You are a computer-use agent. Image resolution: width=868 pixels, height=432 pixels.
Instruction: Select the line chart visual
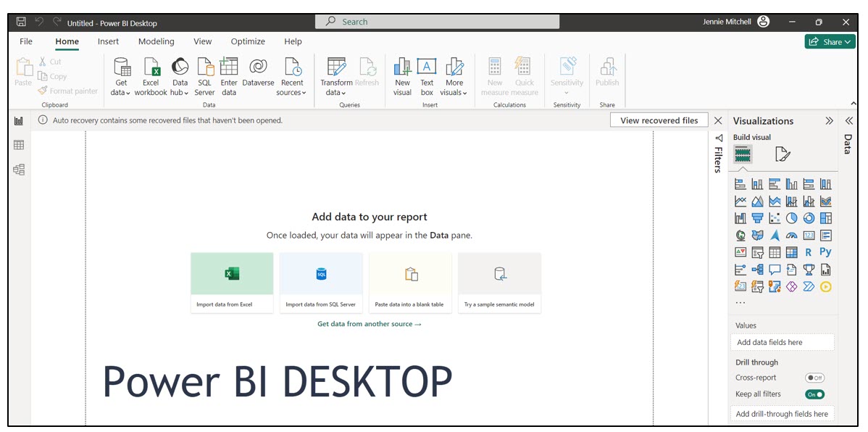pyautogui.click(x=740, y=201)
